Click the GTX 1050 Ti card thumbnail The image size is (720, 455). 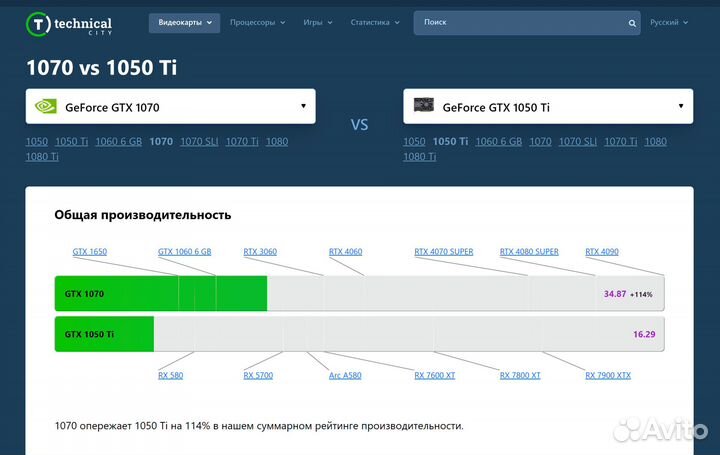point(423,105)
